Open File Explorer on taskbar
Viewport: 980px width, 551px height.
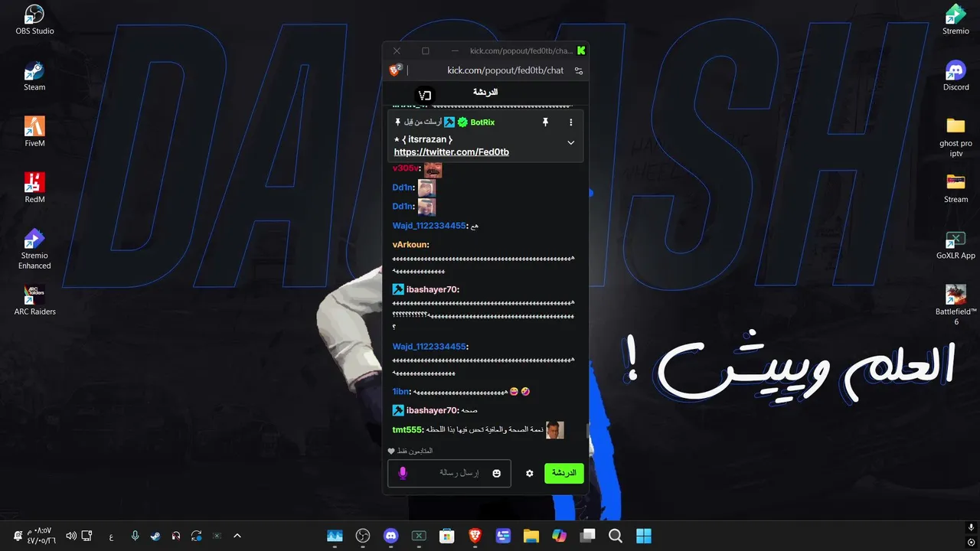coord(531,536)
